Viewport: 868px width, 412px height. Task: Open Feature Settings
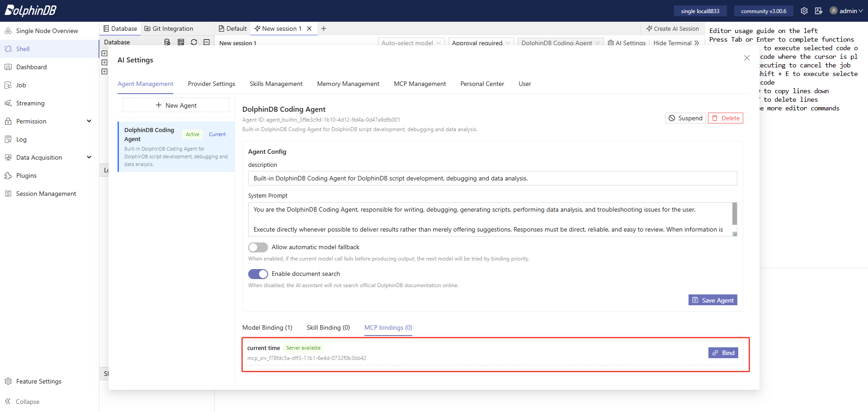pyautogui.click(x=38, y=381)
